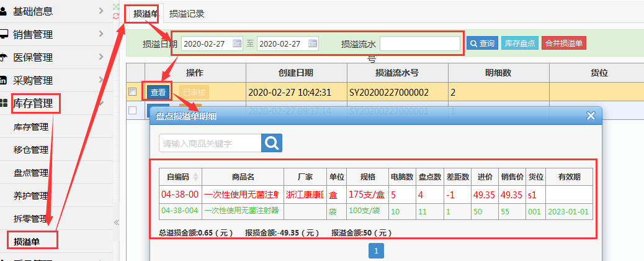Focus the end date input field

tap(287, 43)
